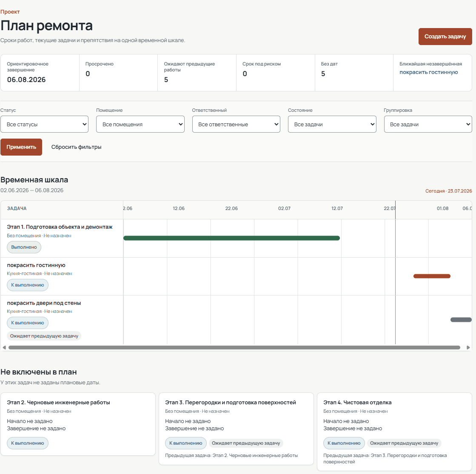Open the Группировка dropdown

tap(428, 124)
